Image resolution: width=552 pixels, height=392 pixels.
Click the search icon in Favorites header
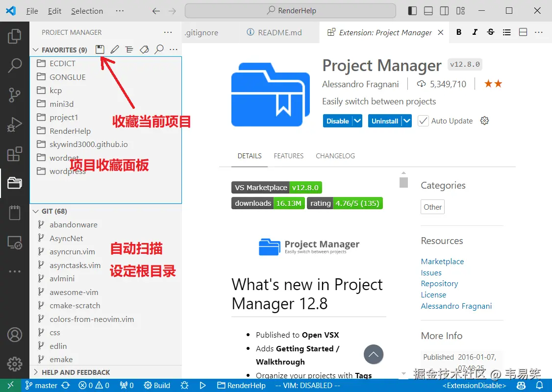tap(159, 49)
